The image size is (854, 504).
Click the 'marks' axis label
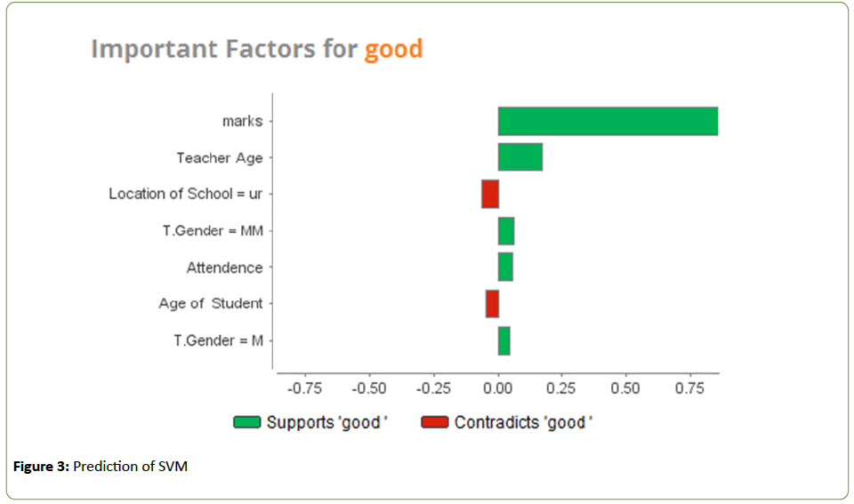pos(243,121)
